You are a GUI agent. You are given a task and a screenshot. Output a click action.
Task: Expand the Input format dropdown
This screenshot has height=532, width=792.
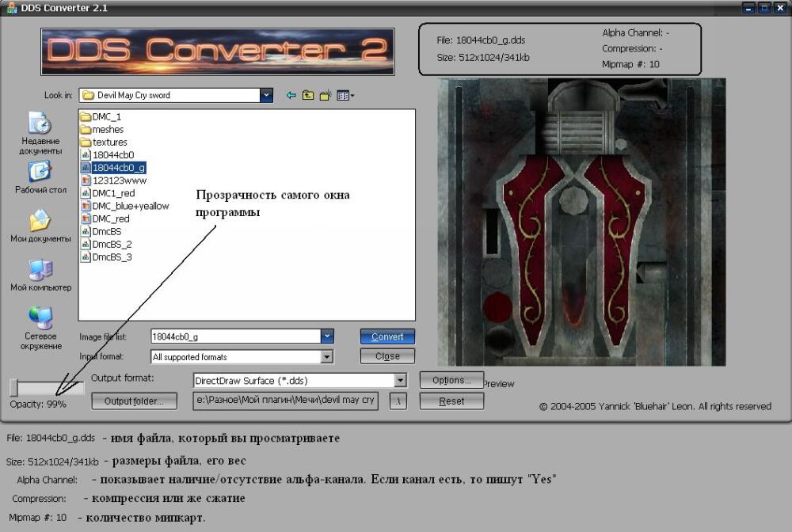tap(327, 357)
